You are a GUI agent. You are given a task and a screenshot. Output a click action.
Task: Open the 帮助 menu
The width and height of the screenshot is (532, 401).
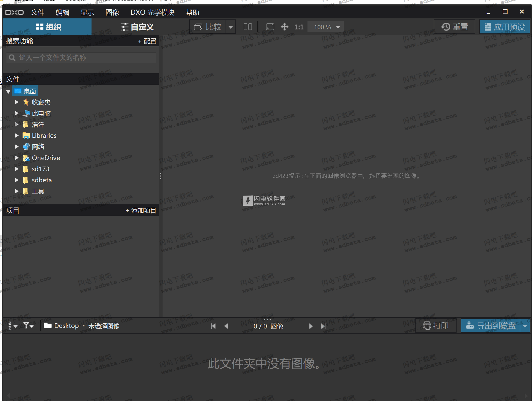pos(193,12)
